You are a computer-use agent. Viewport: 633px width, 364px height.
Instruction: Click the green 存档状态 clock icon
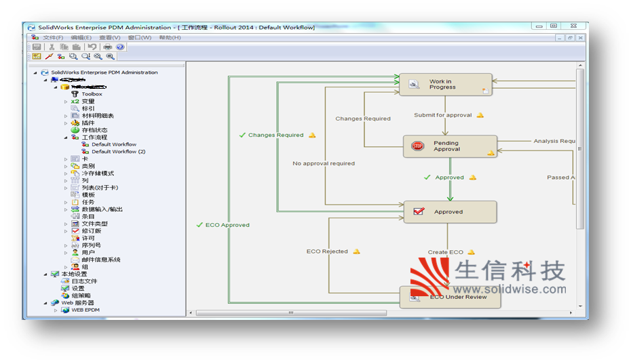point(75,130)
